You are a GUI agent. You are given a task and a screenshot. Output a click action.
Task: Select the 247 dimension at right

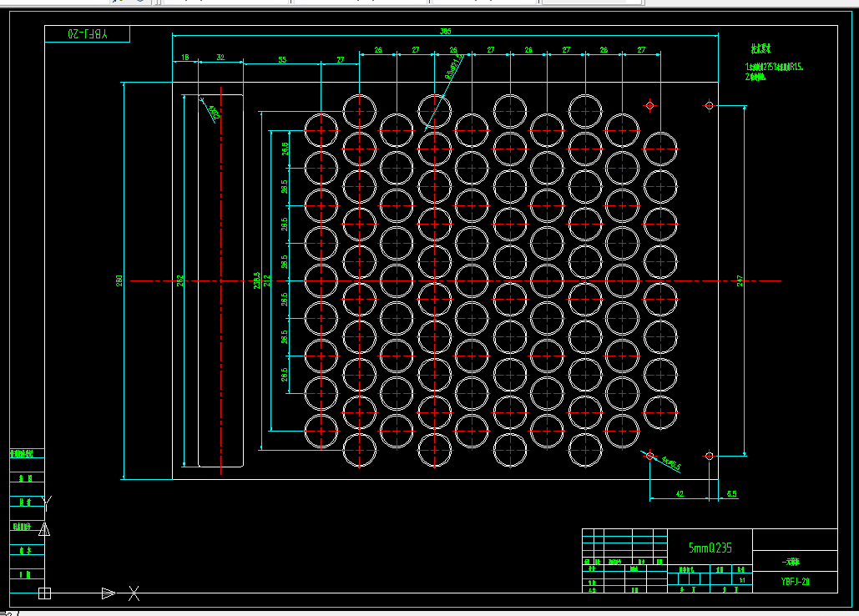pyautogui.click(x=740, y=281)
